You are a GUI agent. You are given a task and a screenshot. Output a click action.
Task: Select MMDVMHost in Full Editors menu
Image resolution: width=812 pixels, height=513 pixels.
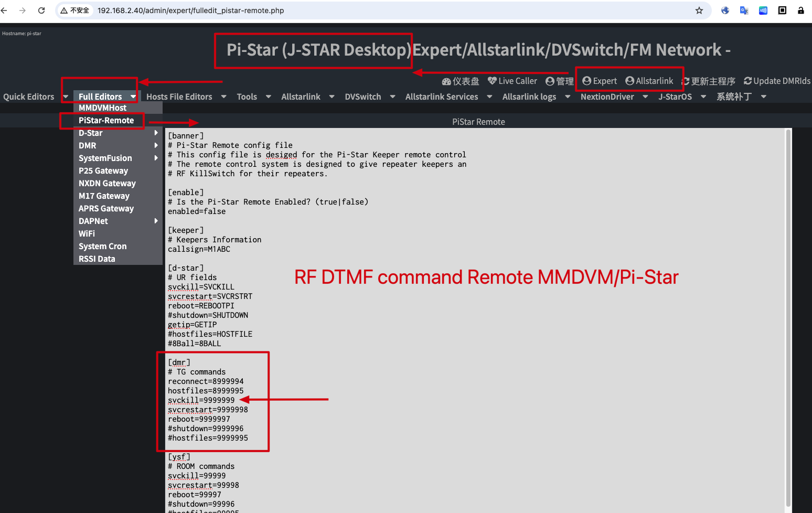pos(118,108)
